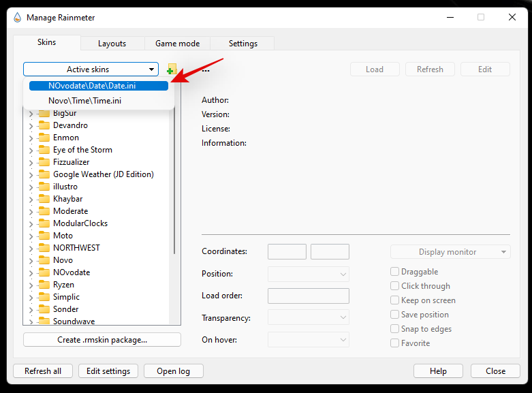Click the Refresh skin button
532x393 pixels.
430,69
